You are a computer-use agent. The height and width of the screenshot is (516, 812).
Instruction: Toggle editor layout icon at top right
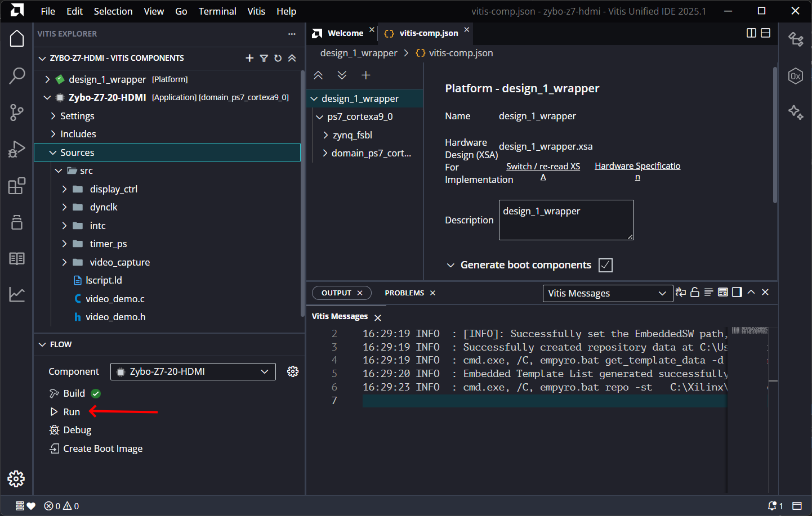pyautogui.click(x=766, y=33)
